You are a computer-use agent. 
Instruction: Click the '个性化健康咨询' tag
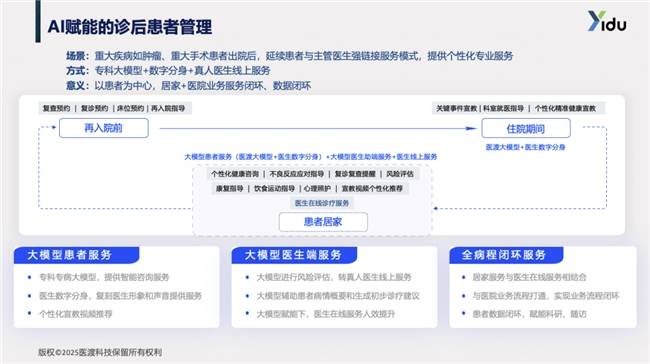pyautogui.click(x=235, y=174)
